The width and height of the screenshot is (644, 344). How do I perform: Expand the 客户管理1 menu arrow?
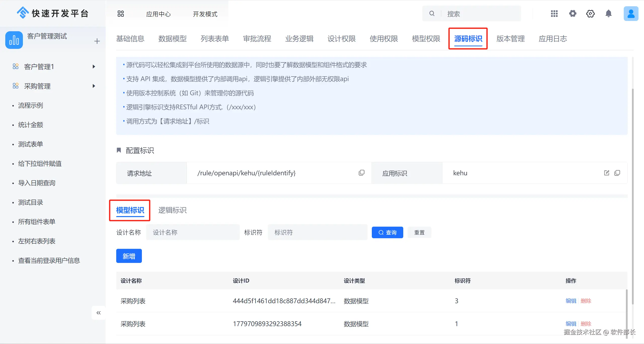(94, 66)
